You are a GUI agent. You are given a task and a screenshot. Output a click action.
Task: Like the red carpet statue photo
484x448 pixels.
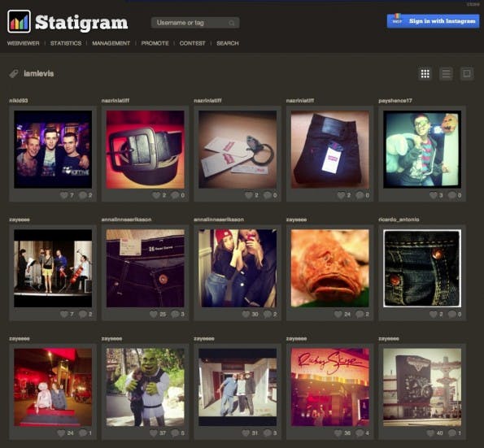pyautogui.click(x=61, y=433)
